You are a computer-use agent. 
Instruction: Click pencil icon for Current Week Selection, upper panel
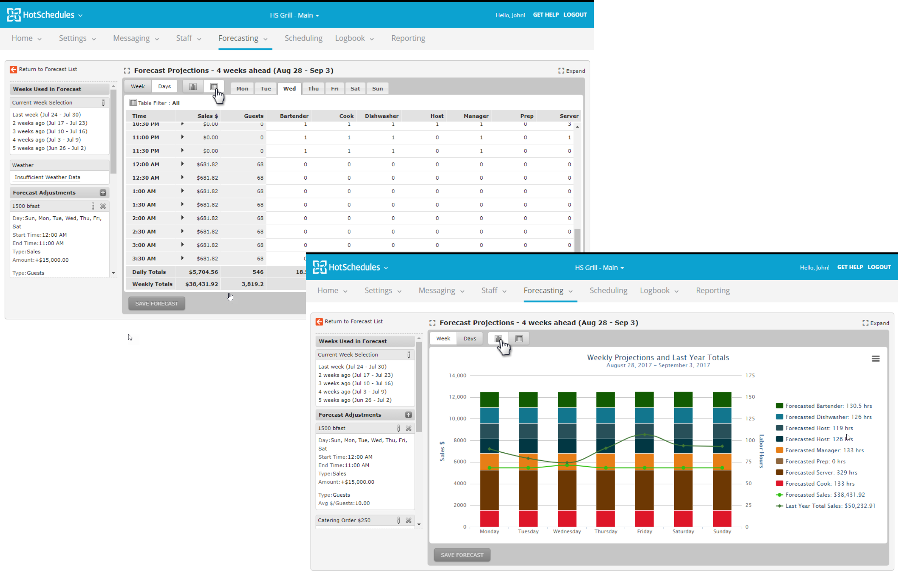103,103
